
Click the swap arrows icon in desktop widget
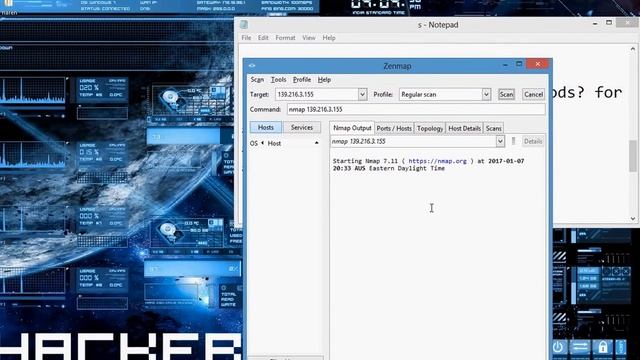[580, 347]
